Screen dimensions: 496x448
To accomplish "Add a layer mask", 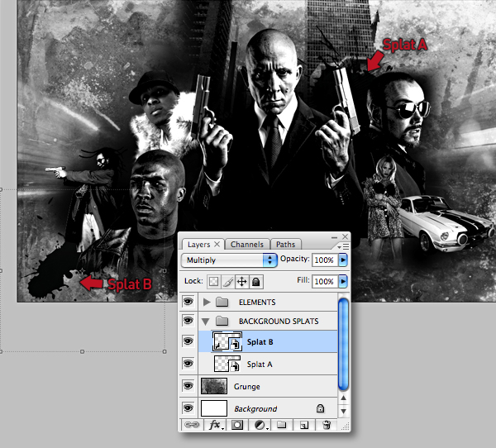I will point(237,425).
